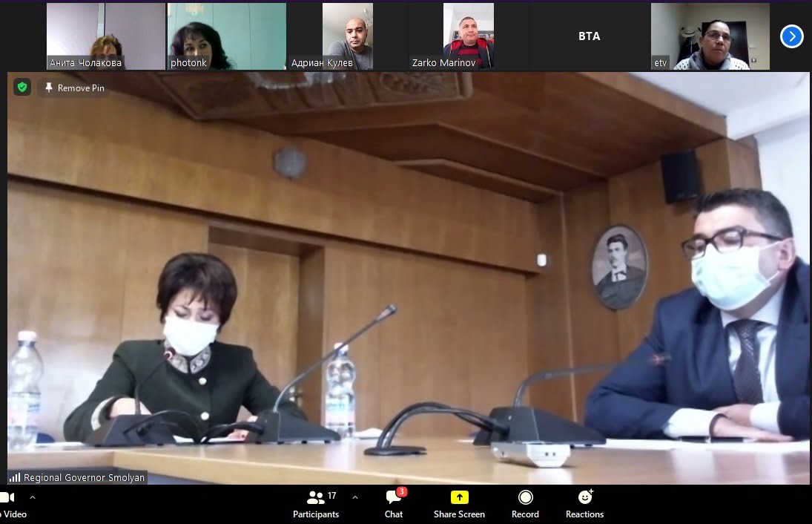
Task: Click the green encryption shield icon
Action: 22,87
